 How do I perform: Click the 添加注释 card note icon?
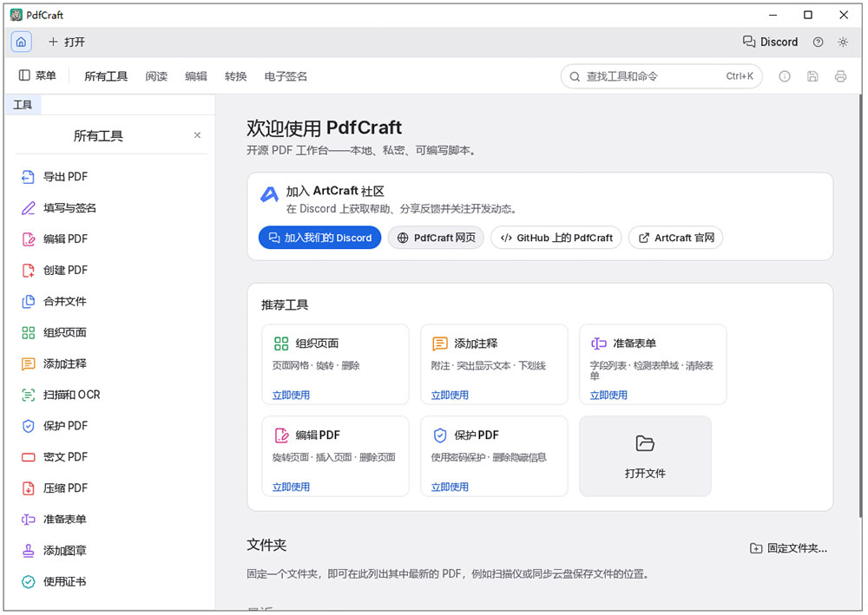coord(440,343)
